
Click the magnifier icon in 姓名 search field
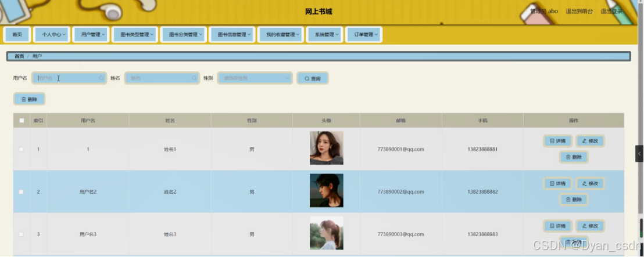point(194,78)
